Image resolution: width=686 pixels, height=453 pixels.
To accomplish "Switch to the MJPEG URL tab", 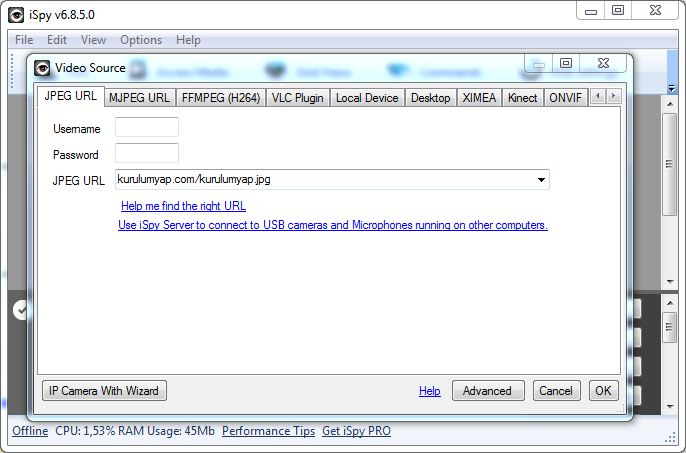I will point(140,98).
